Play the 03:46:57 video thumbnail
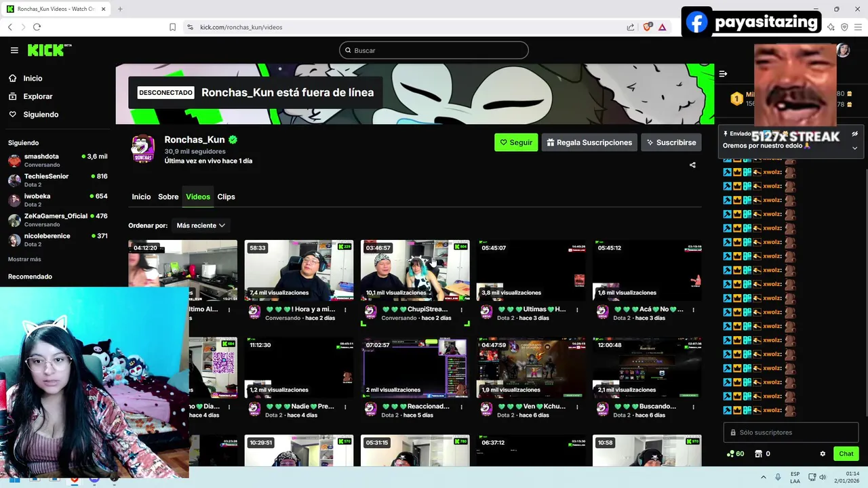This screenshot has height=488, width=868. [415, 270]
